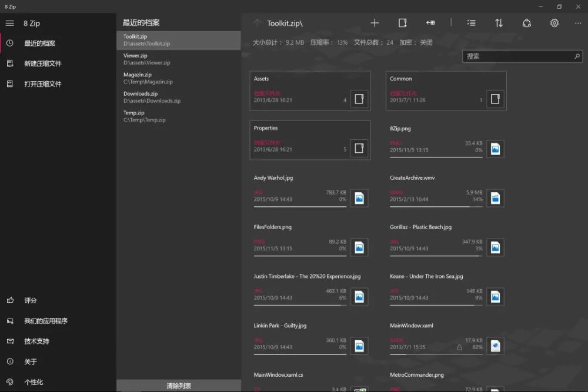
Task: Open the sort order arrows icon
Action: tap(499, 24)
